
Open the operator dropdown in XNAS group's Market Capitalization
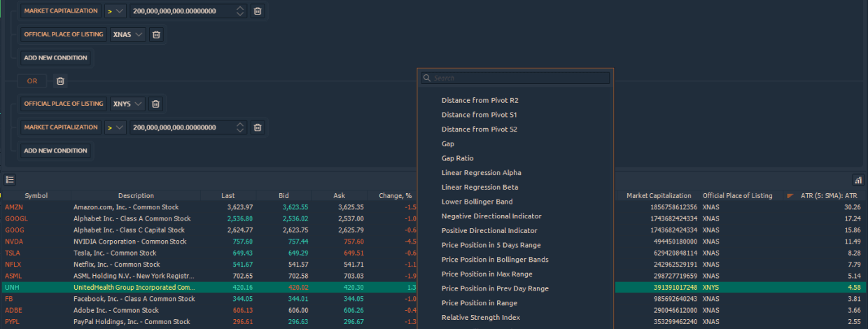[115, 11]
